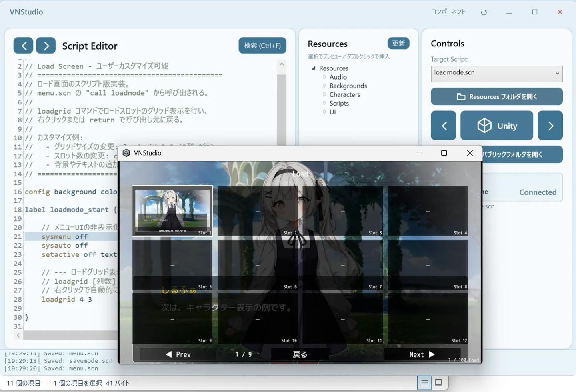Click the reload icon in title bar
Viewport: 576px width, 392px height.
tap(484, 12)
